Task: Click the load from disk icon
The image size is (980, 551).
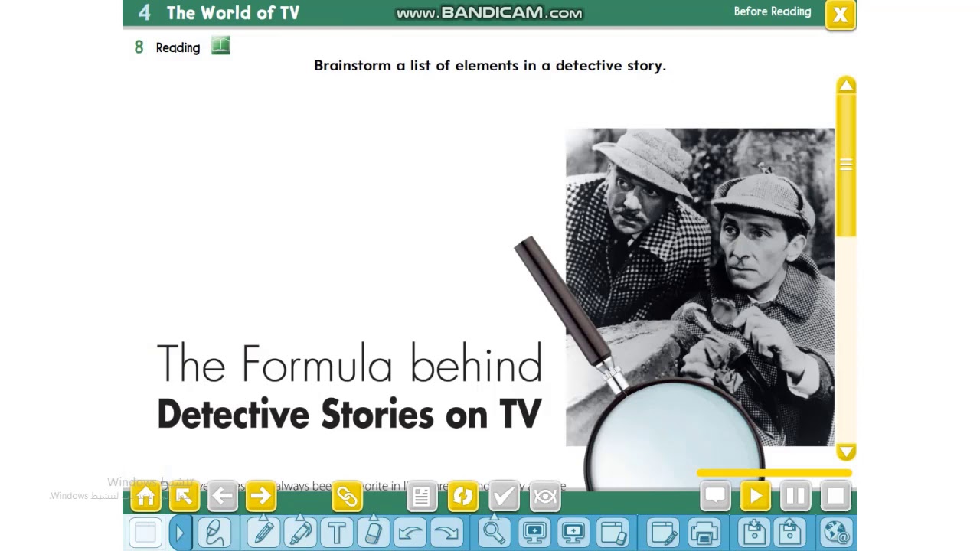Action: click(x=790, y=532)
